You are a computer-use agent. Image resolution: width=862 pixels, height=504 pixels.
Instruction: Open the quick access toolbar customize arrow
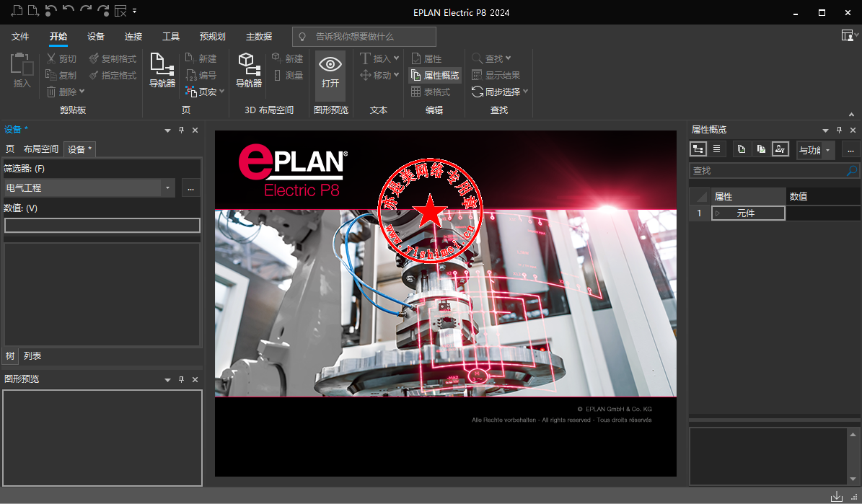(135, 10)
